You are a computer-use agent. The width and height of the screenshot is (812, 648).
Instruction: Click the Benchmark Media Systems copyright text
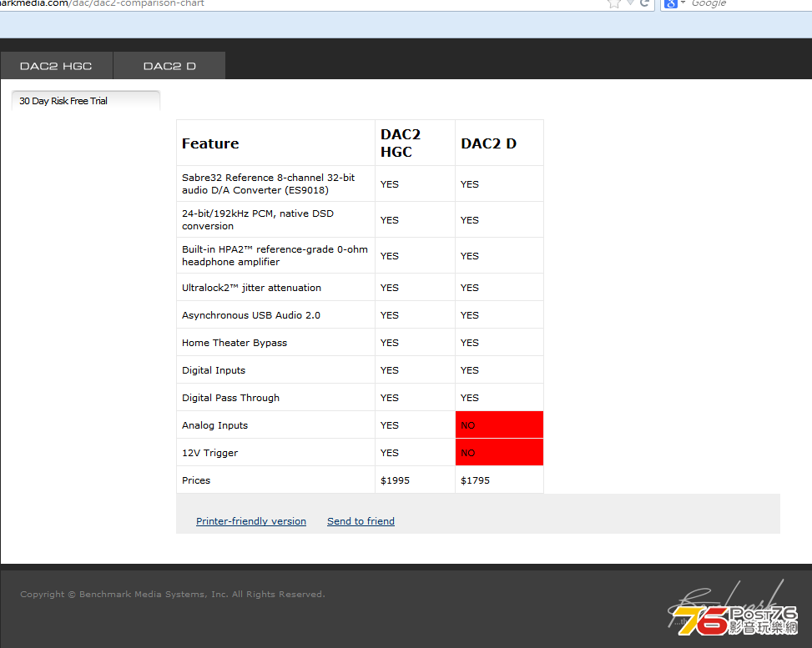[173, 594]
